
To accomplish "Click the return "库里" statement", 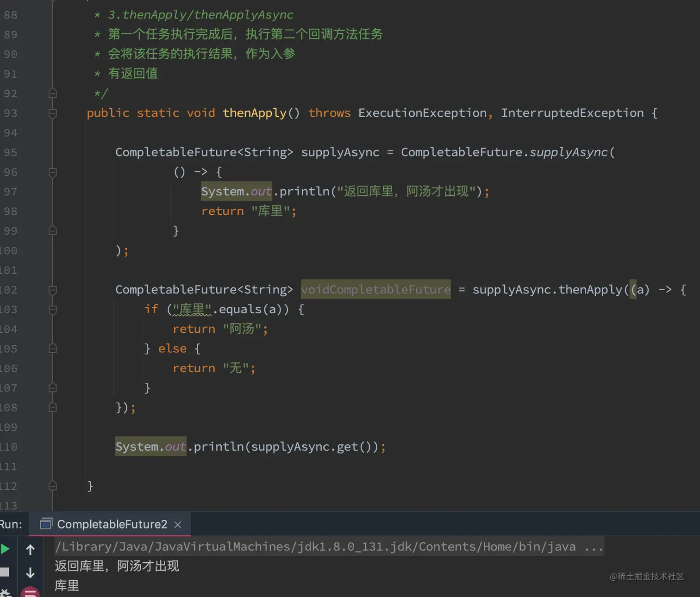I will [249, 211].
